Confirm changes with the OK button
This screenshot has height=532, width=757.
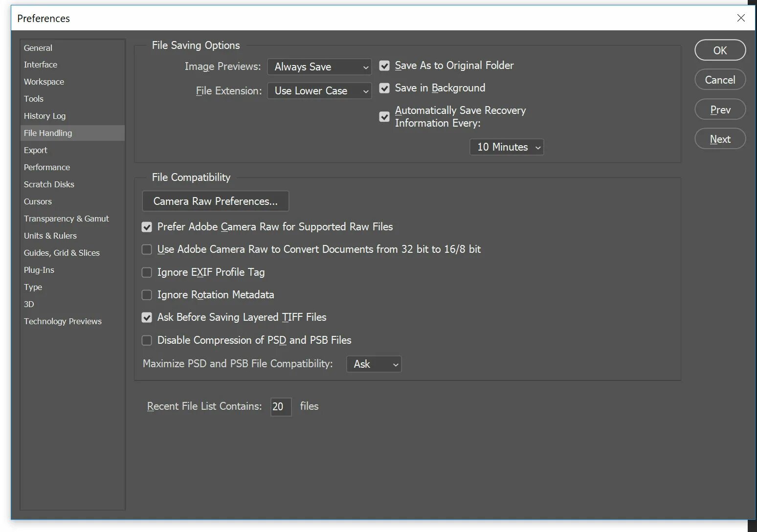tap(720, 50)
